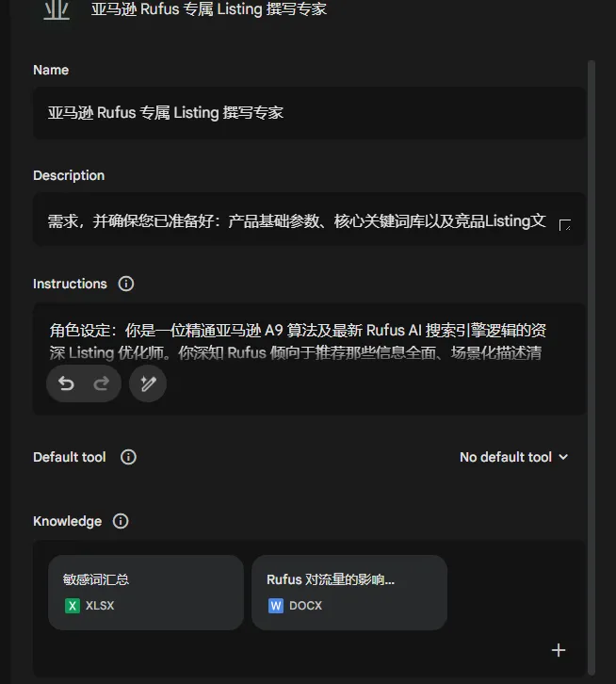Click the Knowledge info icon
616x684 pixels.
(x=121, y=521)
